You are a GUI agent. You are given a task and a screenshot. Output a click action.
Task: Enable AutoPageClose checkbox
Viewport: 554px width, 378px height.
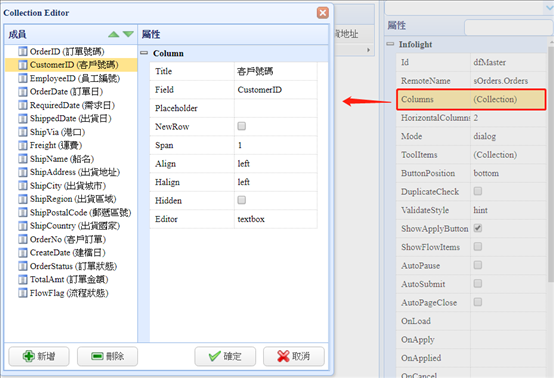click(478, 302)
